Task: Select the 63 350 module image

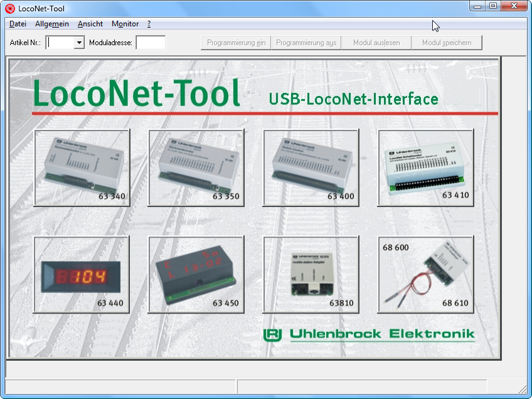Action: pyautogui.click(x=196, y=168)
